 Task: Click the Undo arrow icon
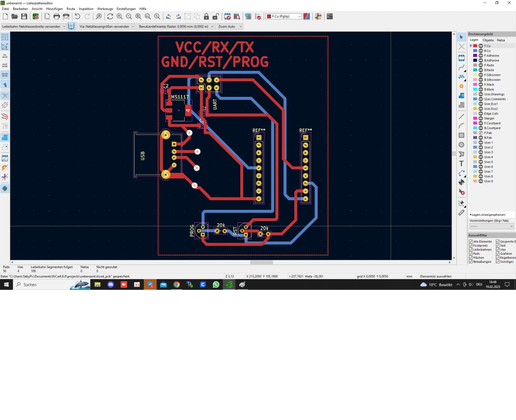tap(77, 17)
